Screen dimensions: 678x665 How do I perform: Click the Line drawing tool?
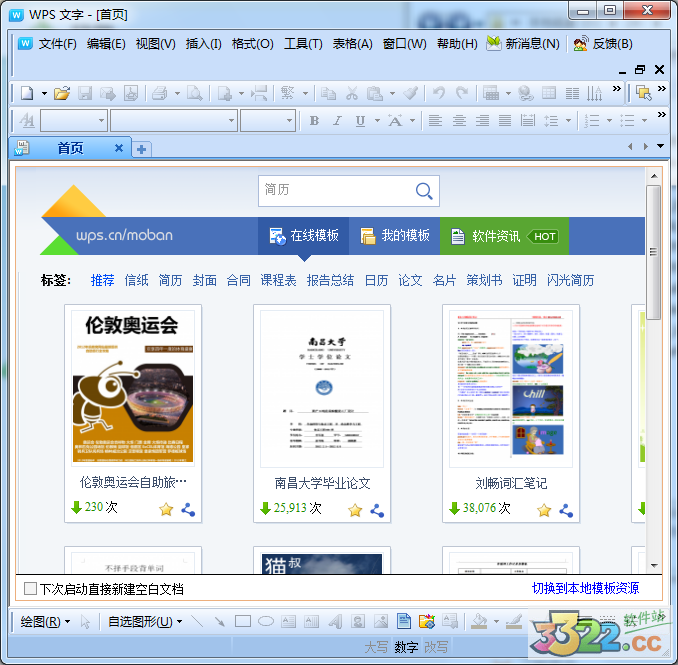(197, 622)
